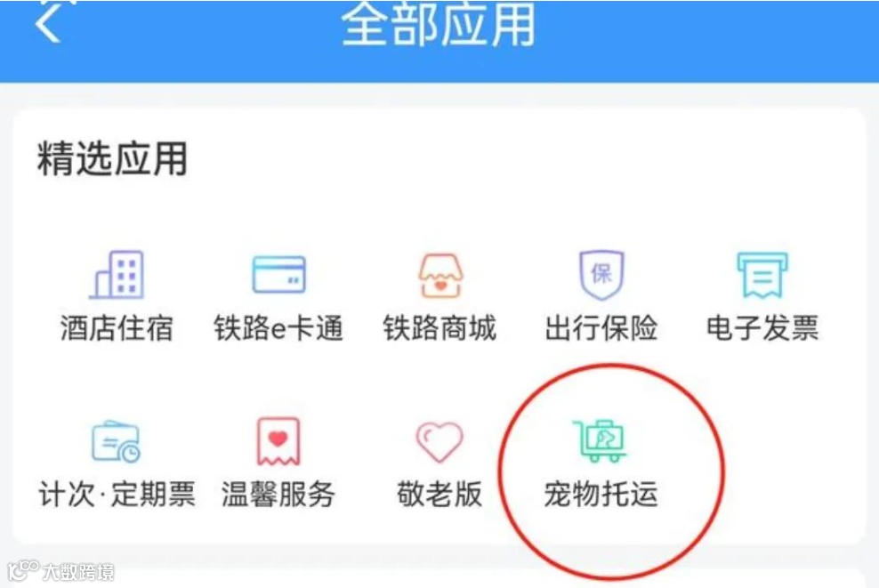This screenshot has height=588, width=879.
Task: Click the 全部应用 page title
Action: (439, 23)
